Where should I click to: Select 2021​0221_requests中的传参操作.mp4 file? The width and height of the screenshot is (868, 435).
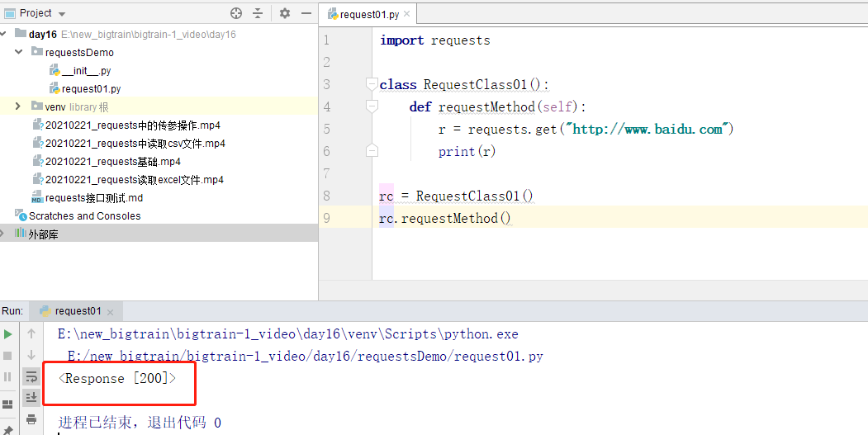[x=126, y=125]
